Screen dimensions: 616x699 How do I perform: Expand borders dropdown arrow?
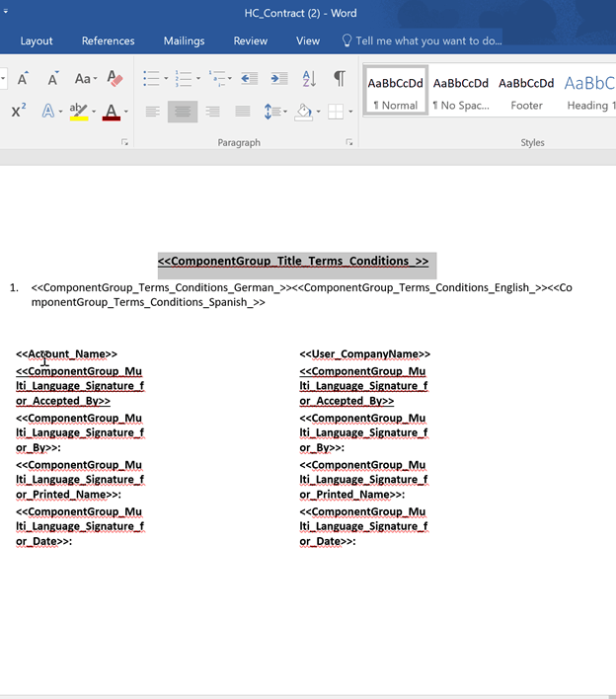point(350,111)
